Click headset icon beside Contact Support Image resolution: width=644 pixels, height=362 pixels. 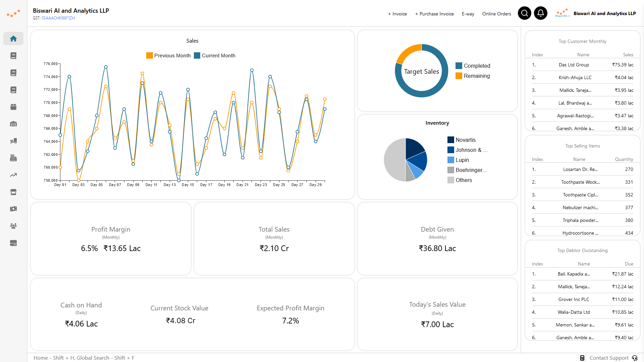click(635, 358)
